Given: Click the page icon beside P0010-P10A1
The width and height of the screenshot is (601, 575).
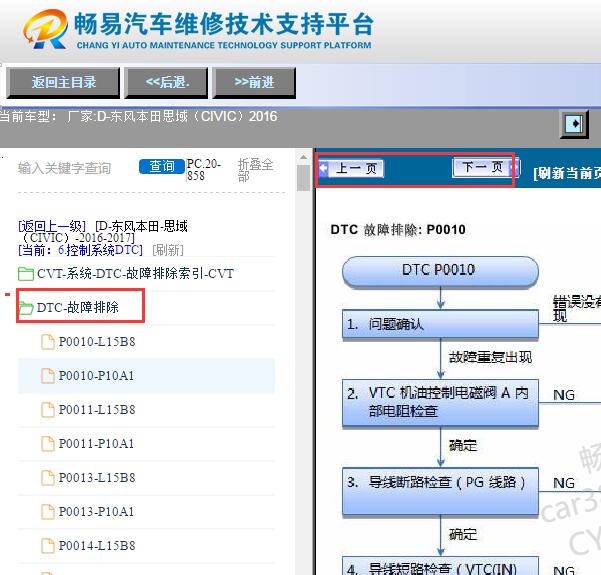Looking at the screenshot, I should pyautogui.click(x=48, y=376).
